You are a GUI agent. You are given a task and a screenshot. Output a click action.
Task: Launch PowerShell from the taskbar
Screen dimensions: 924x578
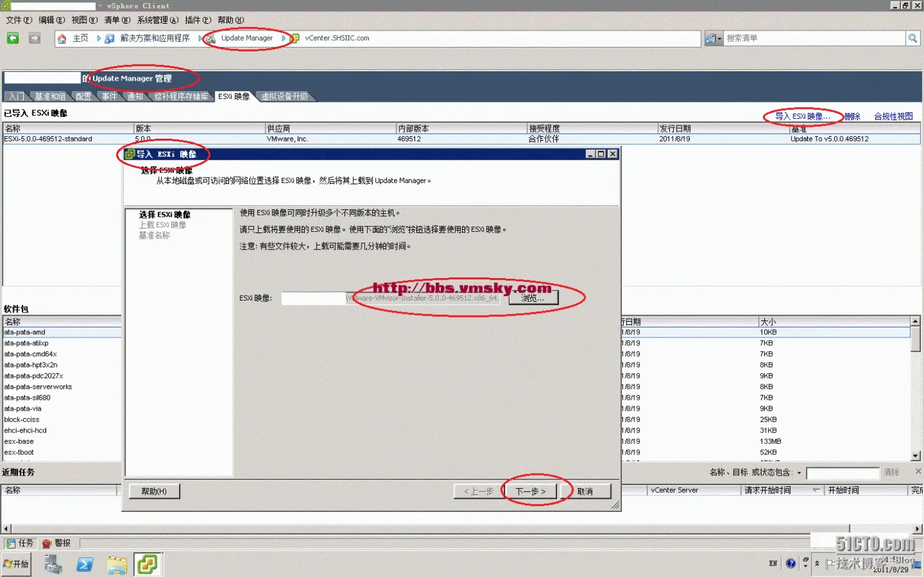(x=85, y=564)
